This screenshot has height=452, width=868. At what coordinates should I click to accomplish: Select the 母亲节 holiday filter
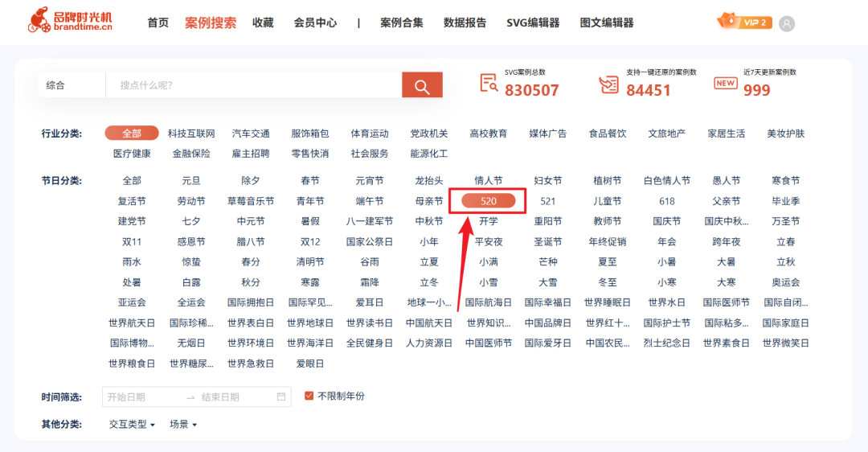pos(429,201)
